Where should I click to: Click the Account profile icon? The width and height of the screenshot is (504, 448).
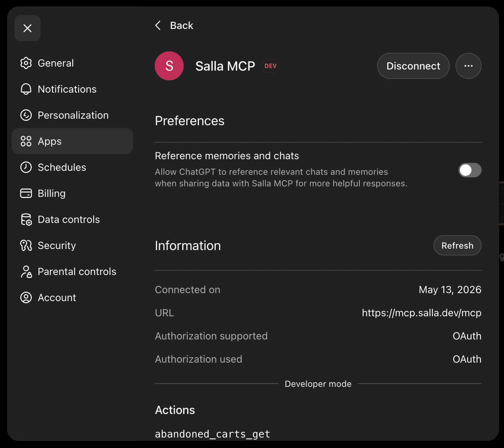point(26,297)
